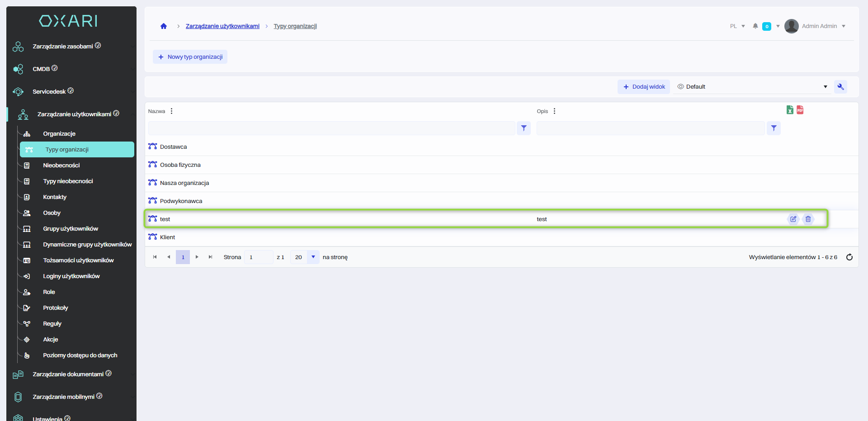Viewport: 868px width, 421px height.
Task: Expand items per page dropdown
Action: click(313, 257)
